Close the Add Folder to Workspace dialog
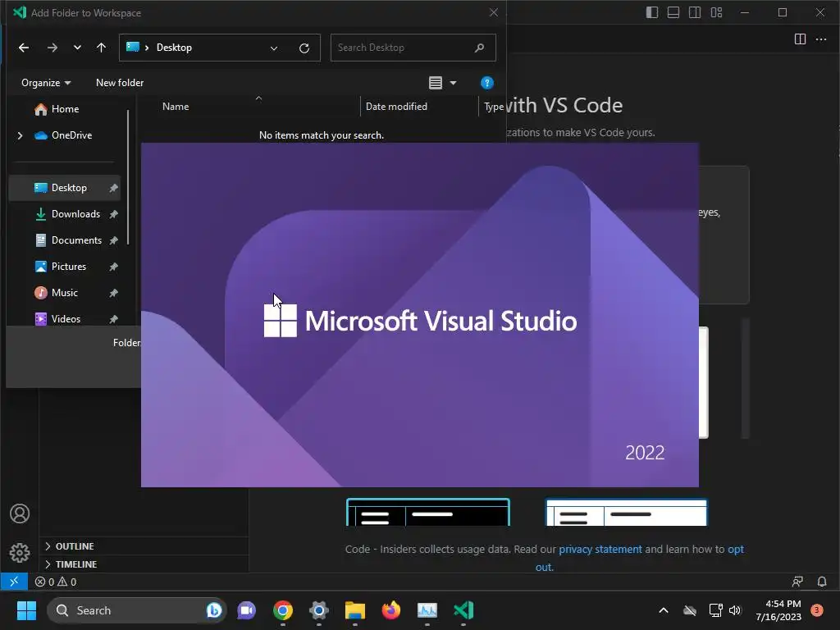Image resolution: width=840 pixels, height=630 pixels. tap(493, 12)
